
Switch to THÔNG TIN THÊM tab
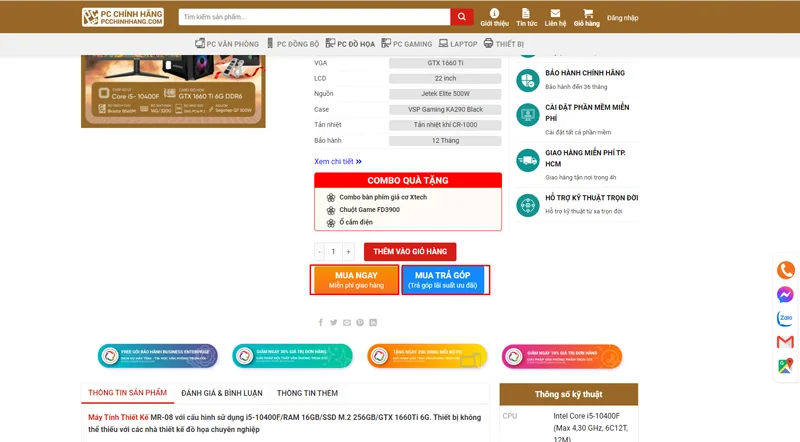pyautogui.click(x=307, y=393)
